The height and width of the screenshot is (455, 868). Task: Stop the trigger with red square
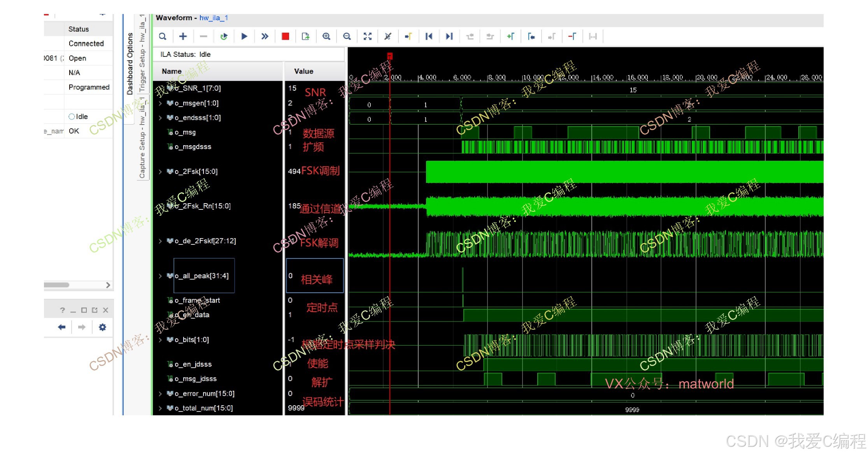click(285, 36)
